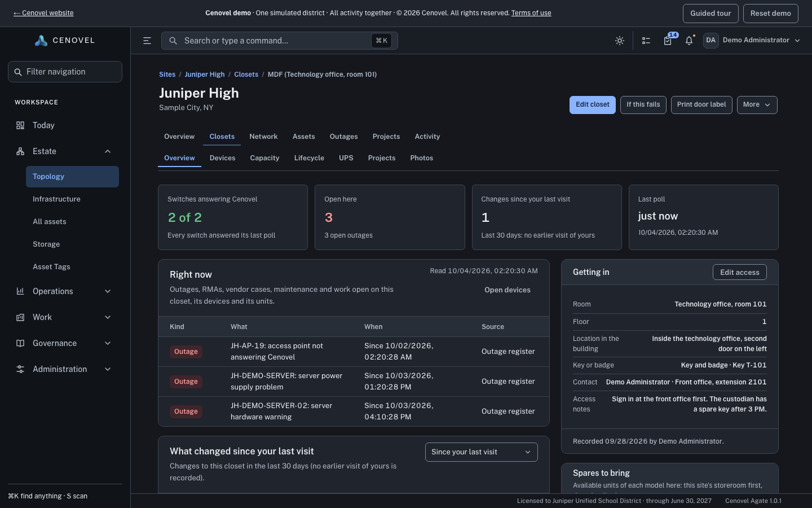Viewport: 812px width, 508px height.
Task: Click the Administration sliders icon
Action: click(20, 369)
